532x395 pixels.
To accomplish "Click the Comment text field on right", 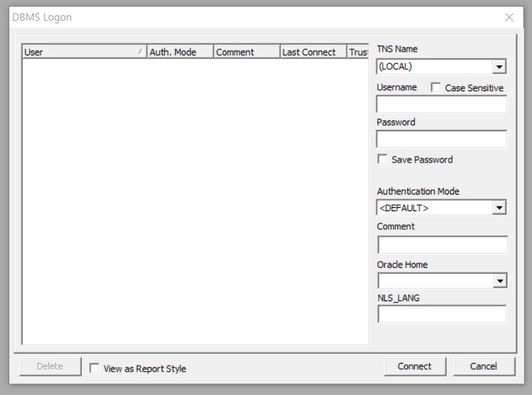I will [441, 244].
